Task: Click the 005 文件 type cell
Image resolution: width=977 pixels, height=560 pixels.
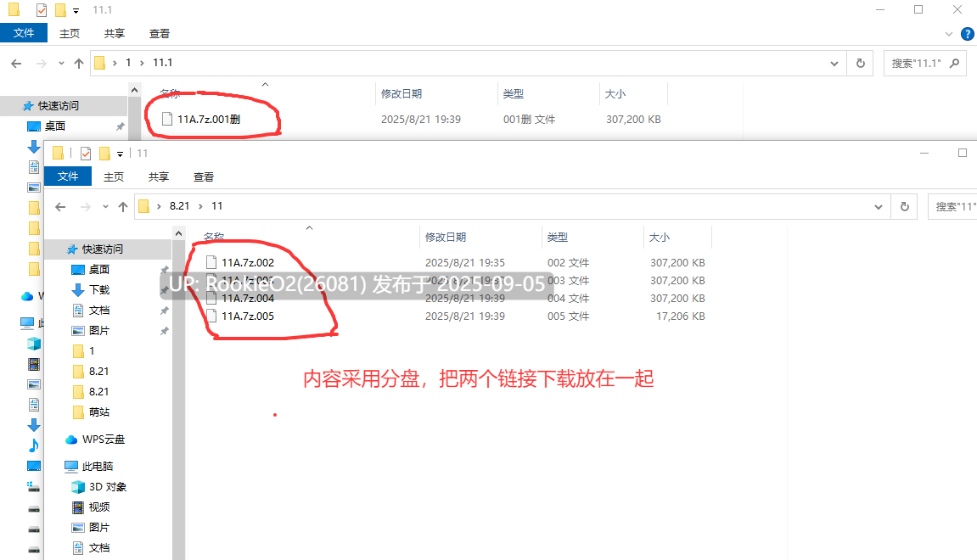Action: click(x=568, y=316)
